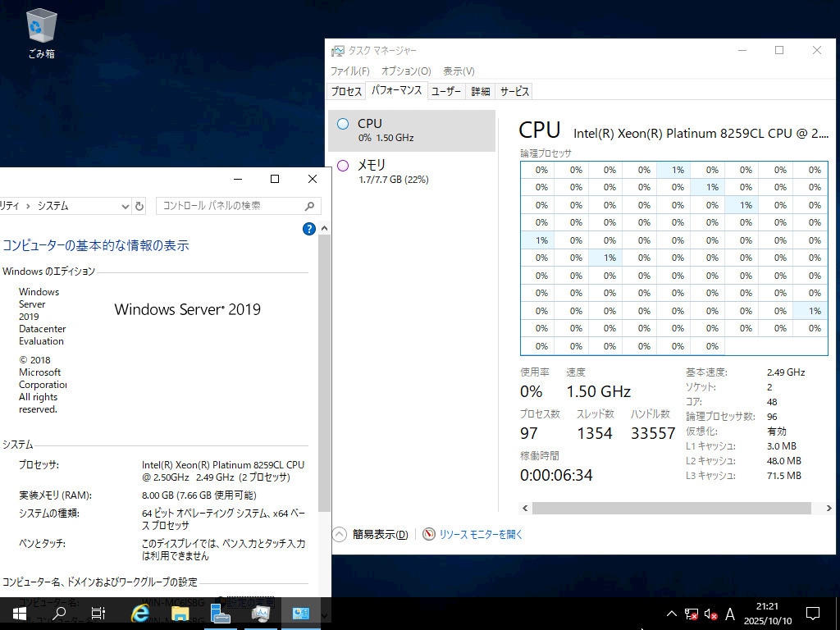The image size is (840, 630).
Task: Open the ファイル(F) menu in Task Manager
Action: [x=349, y=71]
